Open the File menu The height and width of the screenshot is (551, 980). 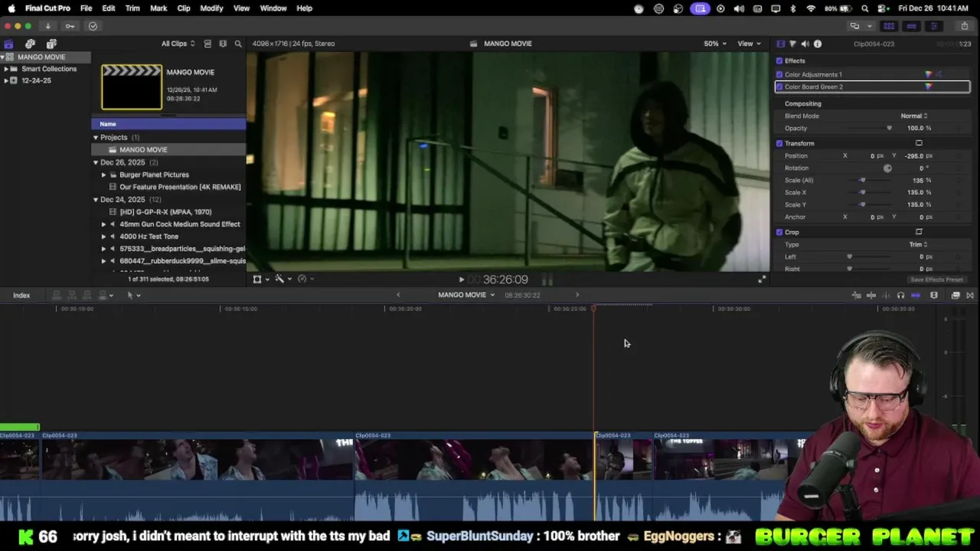87,8
